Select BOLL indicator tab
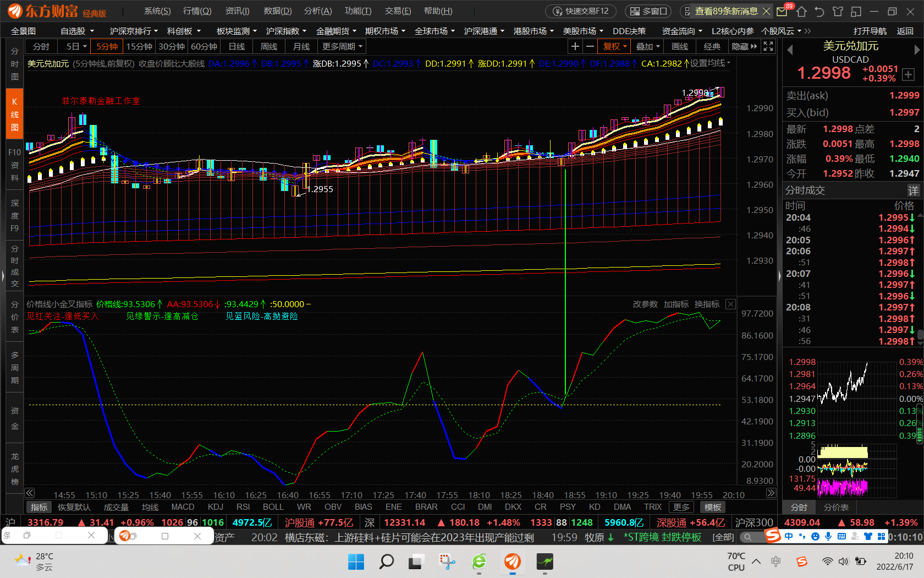 point(273,507)
